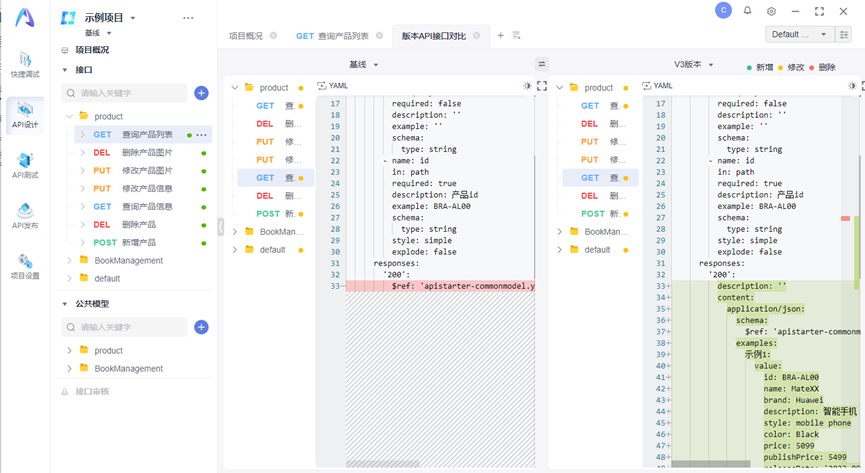This screenshot has height=473, width=865.
Task: Select DEL 删除产品图片 interface
Action: (x=143, y=153)
